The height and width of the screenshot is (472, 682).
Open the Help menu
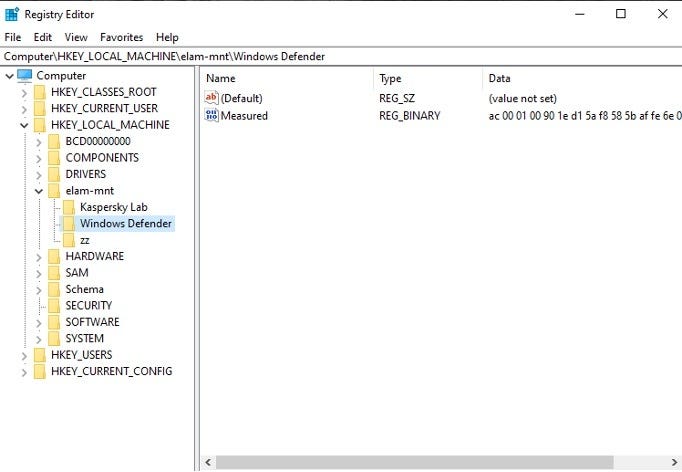tap(167, 37)
